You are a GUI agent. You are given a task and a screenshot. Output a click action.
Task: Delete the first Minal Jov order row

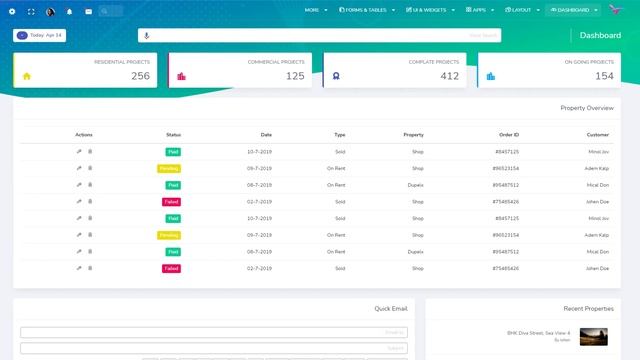point(90,151)
